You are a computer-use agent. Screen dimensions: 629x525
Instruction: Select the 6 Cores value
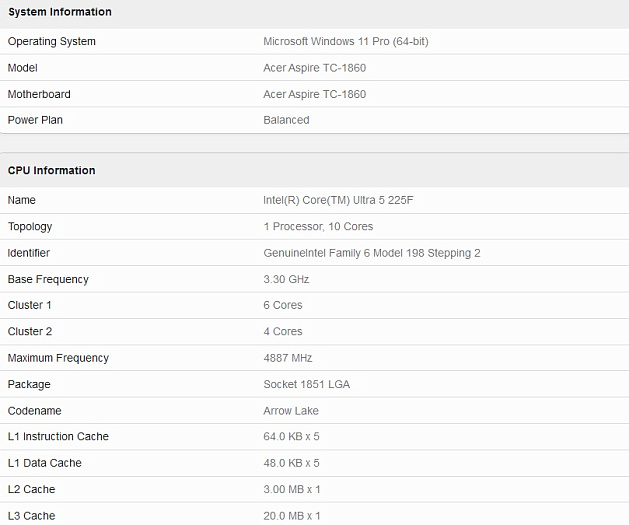(283, 305)
